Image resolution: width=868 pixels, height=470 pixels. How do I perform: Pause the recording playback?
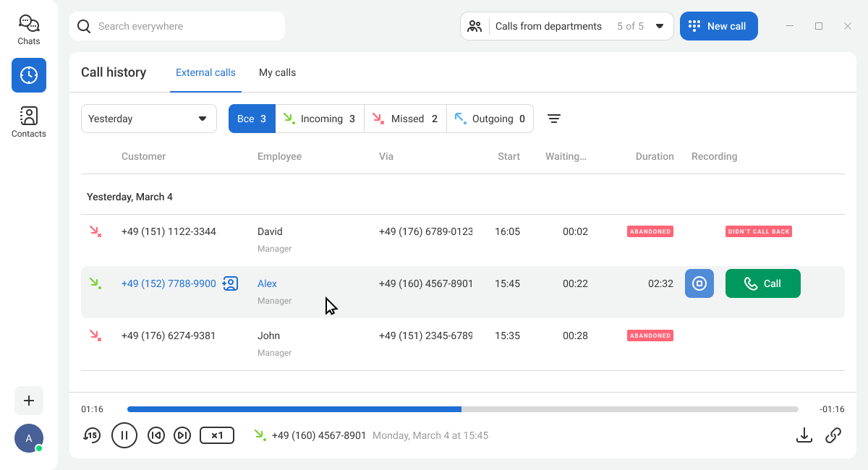[124, 435]
